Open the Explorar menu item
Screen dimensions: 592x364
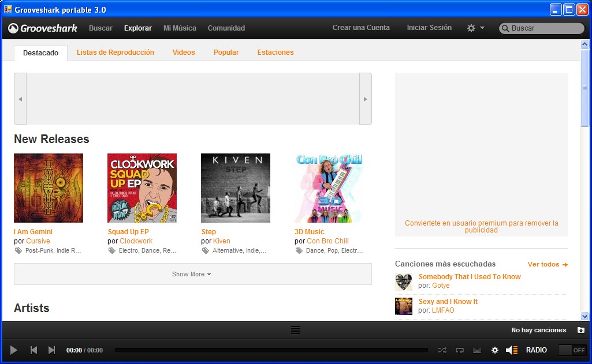pyautogui.click(x=138, y=28)
